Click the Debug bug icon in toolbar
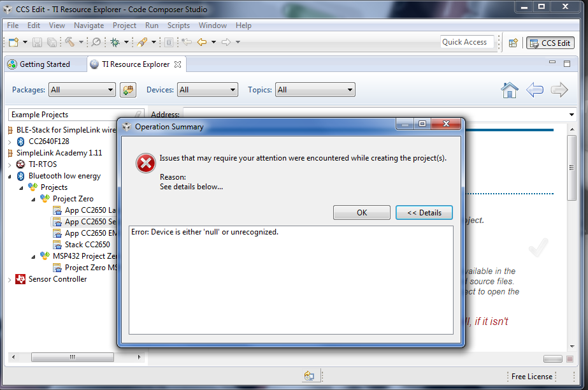588x390 pixels. tap(115, 42)
